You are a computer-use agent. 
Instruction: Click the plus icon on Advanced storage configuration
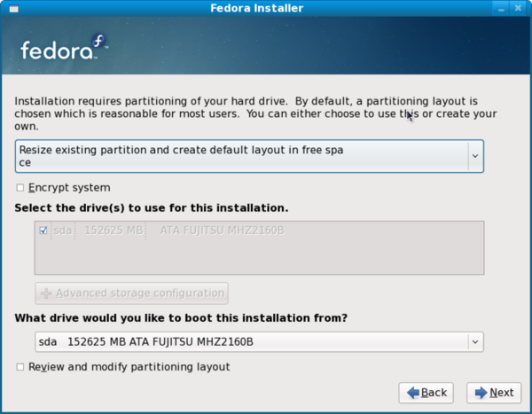pos(46,293)
